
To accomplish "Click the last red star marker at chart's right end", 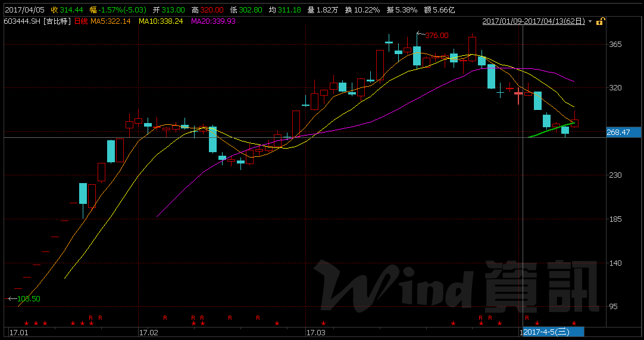I will pos(574,323).
